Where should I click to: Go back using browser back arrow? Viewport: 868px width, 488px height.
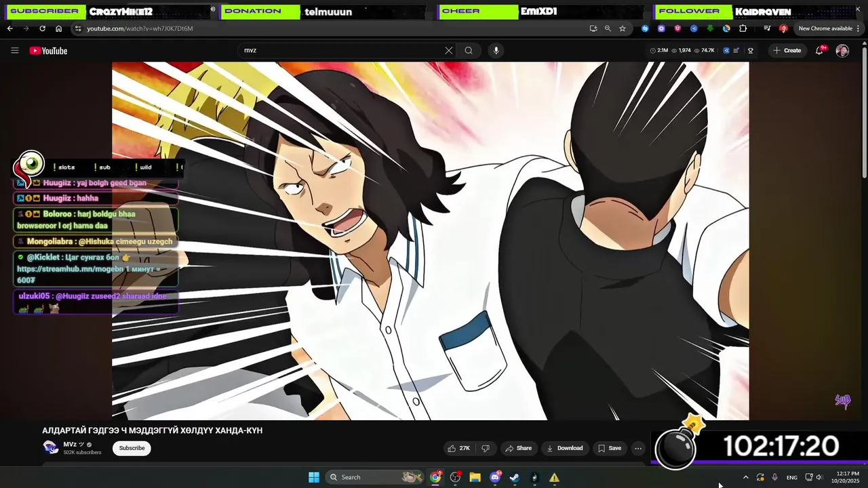click(9, 28)
